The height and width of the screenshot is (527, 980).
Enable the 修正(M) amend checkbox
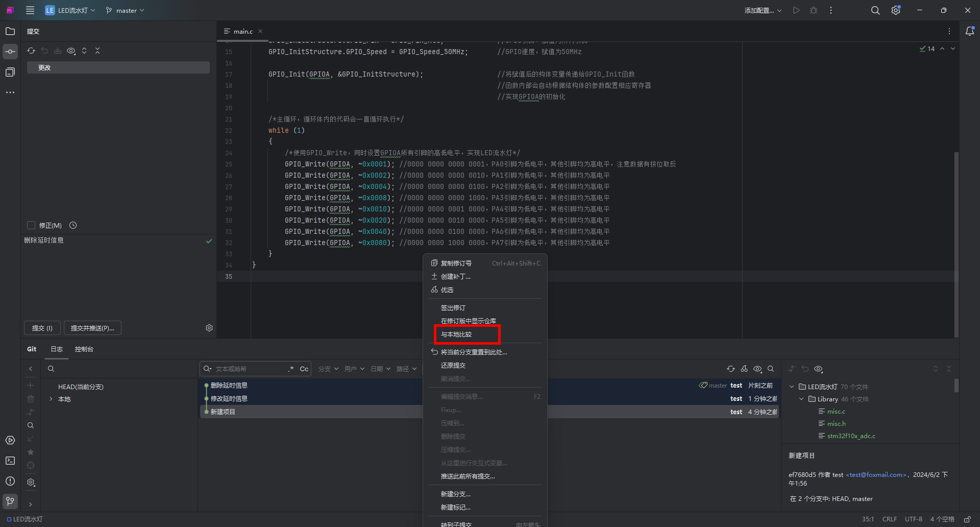[x=31, y=225]
